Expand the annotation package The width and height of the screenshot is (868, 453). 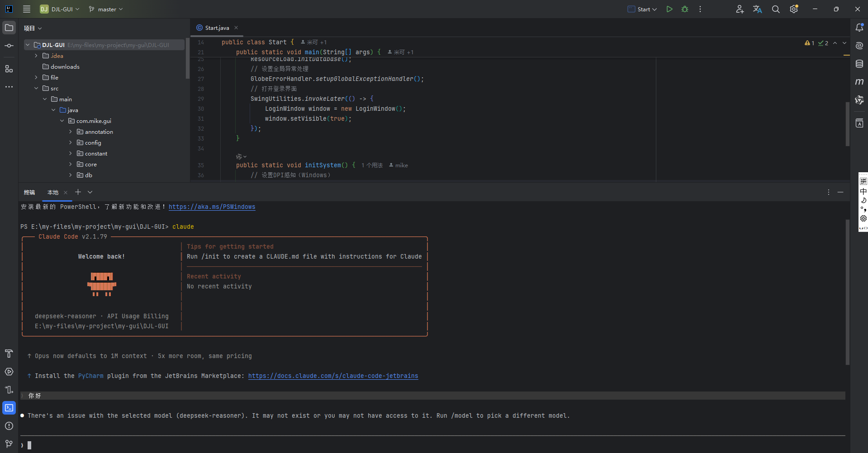pos(71,132)
